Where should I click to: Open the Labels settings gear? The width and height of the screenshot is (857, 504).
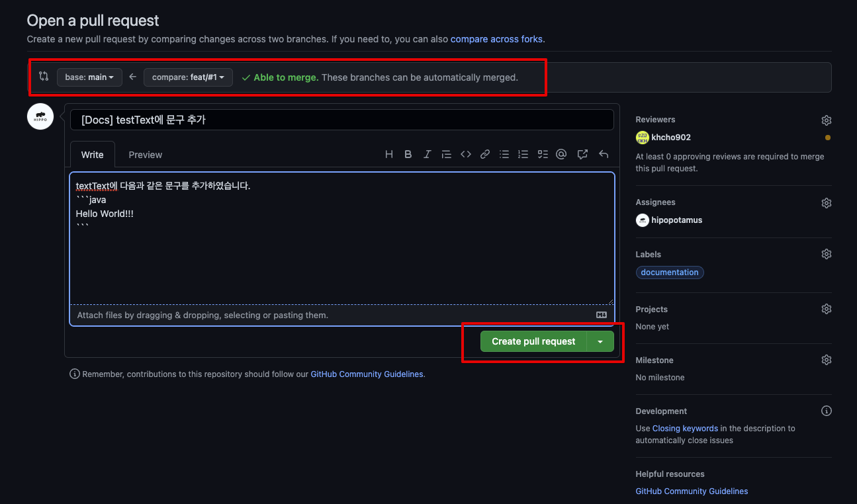[x=827, y=254]
